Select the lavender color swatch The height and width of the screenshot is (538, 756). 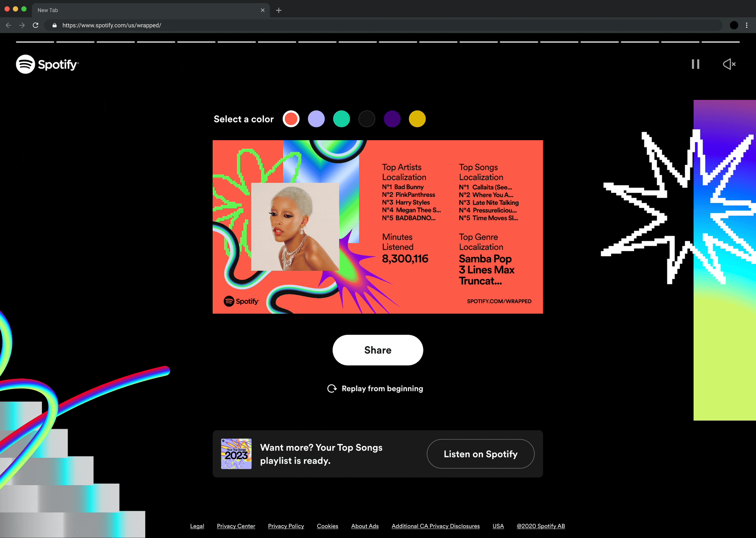click(x=316, y=119)
